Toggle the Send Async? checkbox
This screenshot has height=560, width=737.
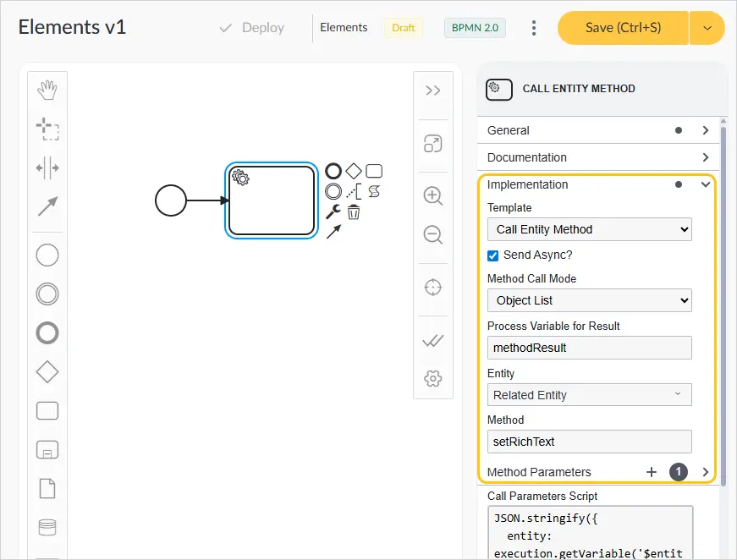tap(492, 255)
